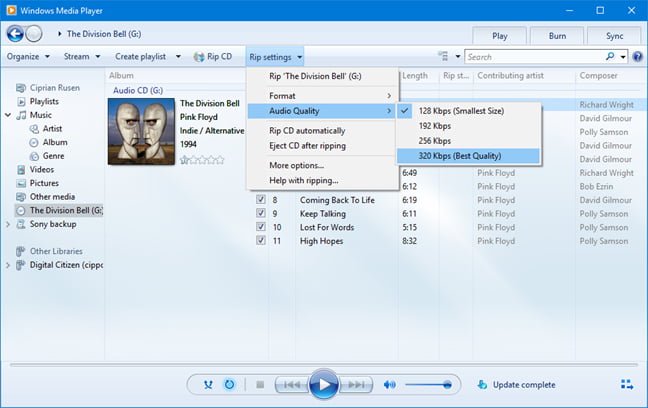Screen dimensions: 648x408
Task: Close the Rip settings dropdown
Action: (275, 57)
